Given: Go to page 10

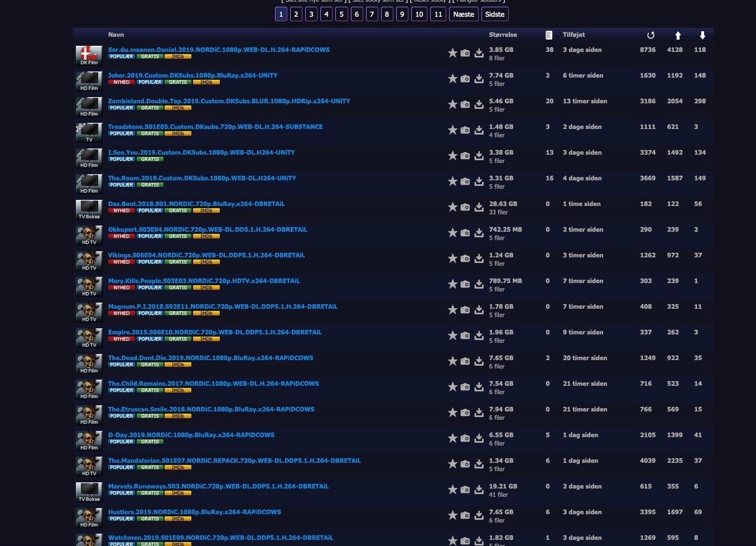Looking at the screenshot, I should click(419, 14).
